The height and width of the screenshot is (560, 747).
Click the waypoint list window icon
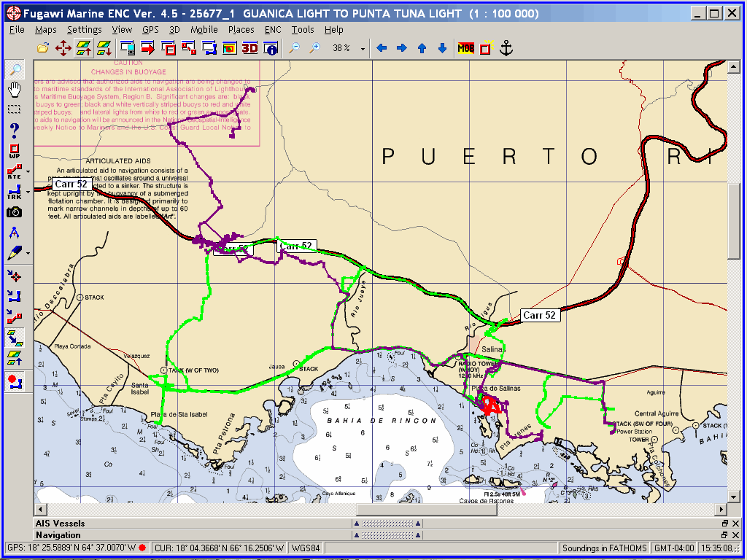point(169,47)
